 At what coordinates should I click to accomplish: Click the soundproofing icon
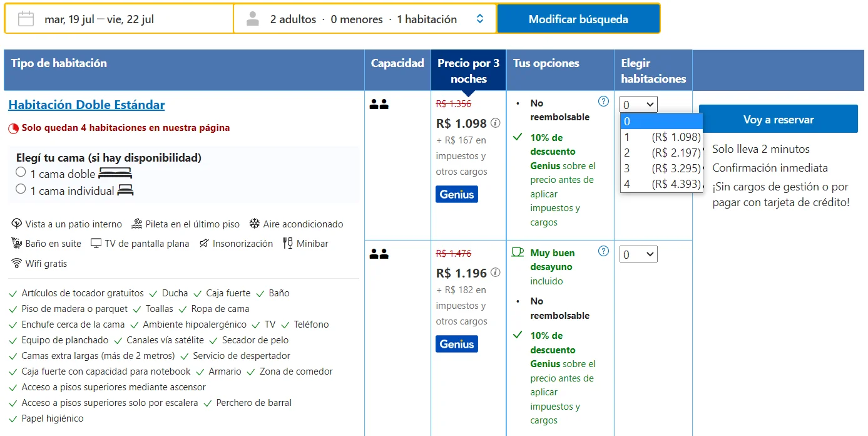204,243
